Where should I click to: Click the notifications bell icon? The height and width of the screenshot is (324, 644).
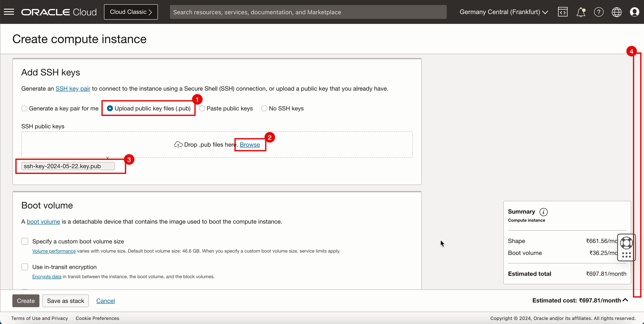[581, 12]
